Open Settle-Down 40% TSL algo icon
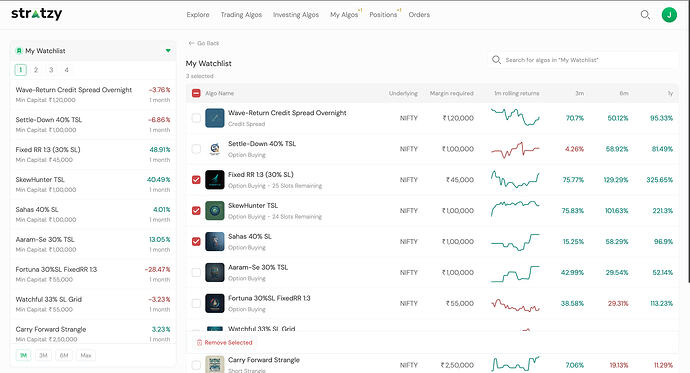This screenshot has height=373, width=690. (x=215, y=149)
